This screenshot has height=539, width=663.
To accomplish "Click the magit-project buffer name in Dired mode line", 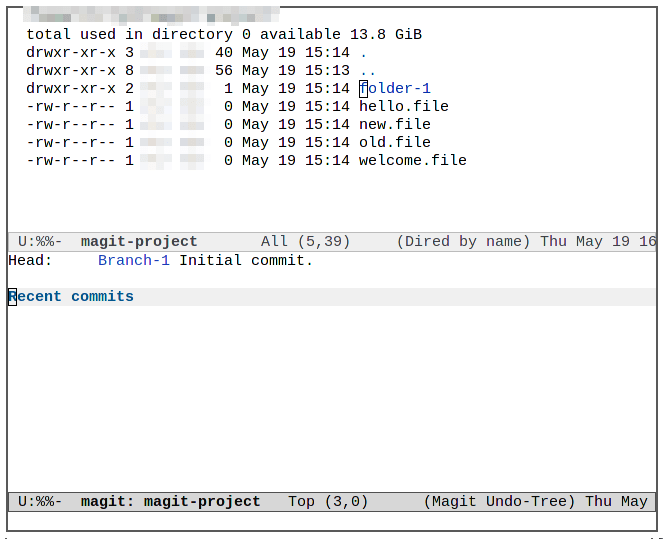I will (x=139, y=241).
